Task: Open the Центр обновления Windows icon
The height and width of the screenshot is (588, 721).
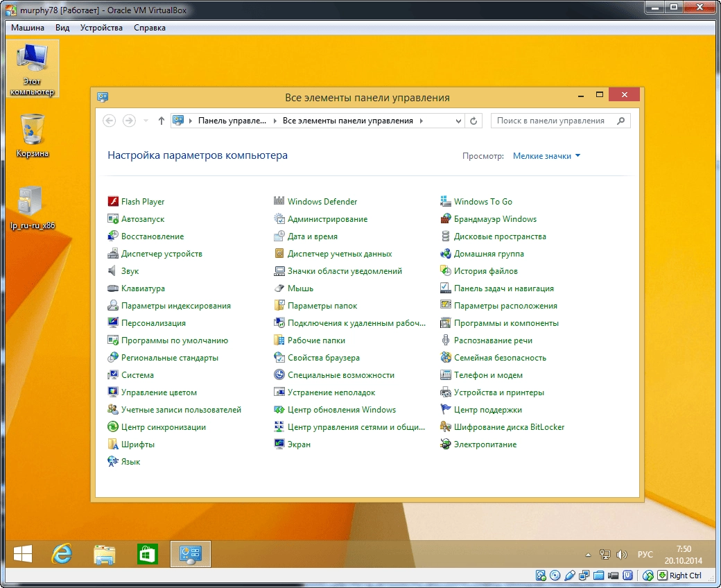Action: 279,410
